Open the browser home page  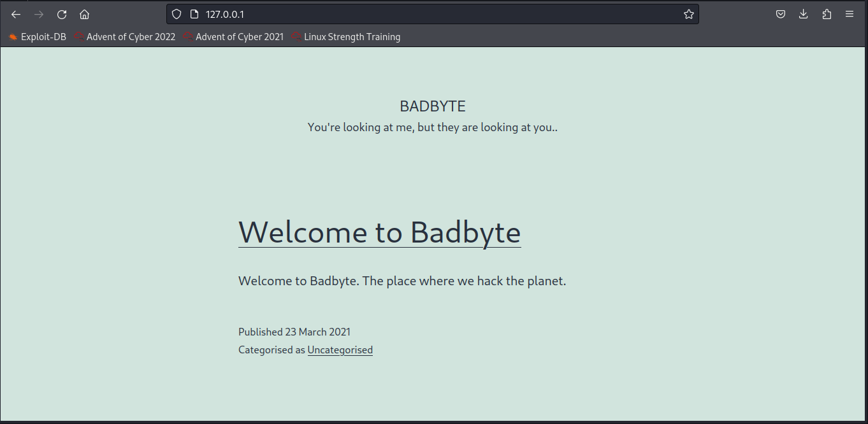tap(84, 15)
